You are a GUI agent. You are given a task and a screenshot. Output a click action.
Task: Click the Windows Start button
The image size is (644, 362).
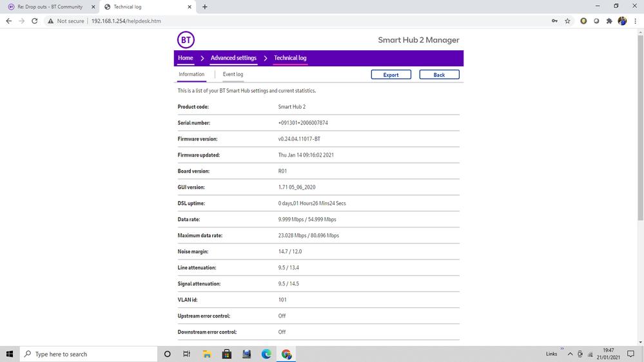point(10,354)
